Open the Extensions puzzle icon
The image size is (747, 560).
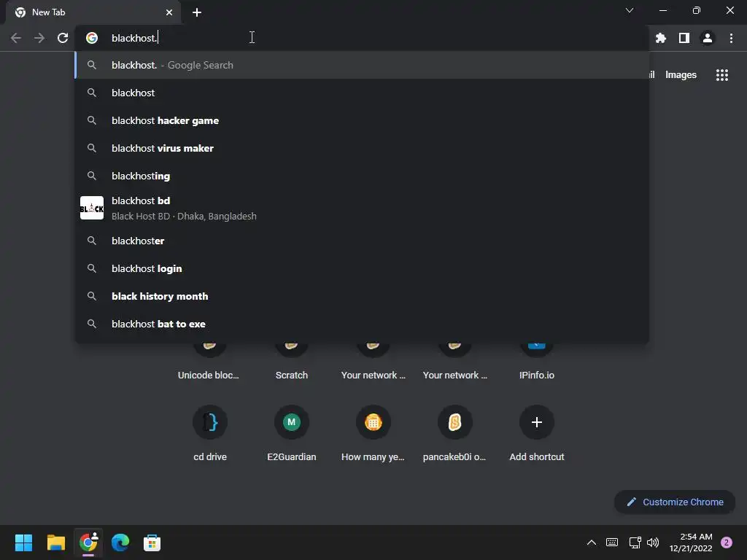pyautogui.click(x=660, y=38)
